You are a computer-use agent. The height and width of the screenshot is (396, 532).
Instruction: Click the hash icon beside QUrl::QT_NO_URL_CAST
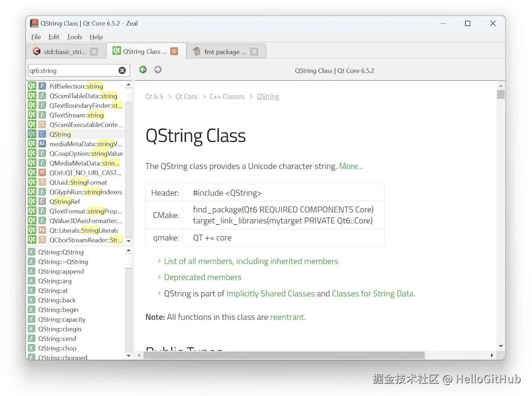tap(42, 173)
